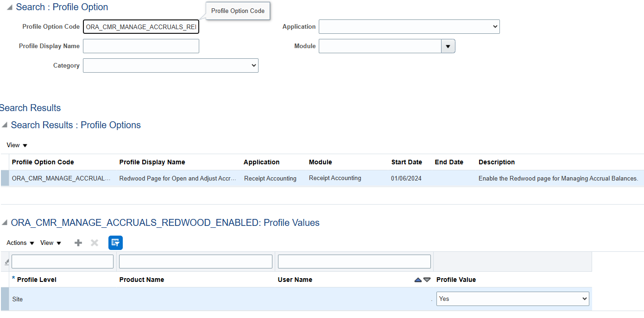Image resolution: width=644 pixels, height=318 pixels.
Task: Sort User Name column descending
Action: point(427,280)
